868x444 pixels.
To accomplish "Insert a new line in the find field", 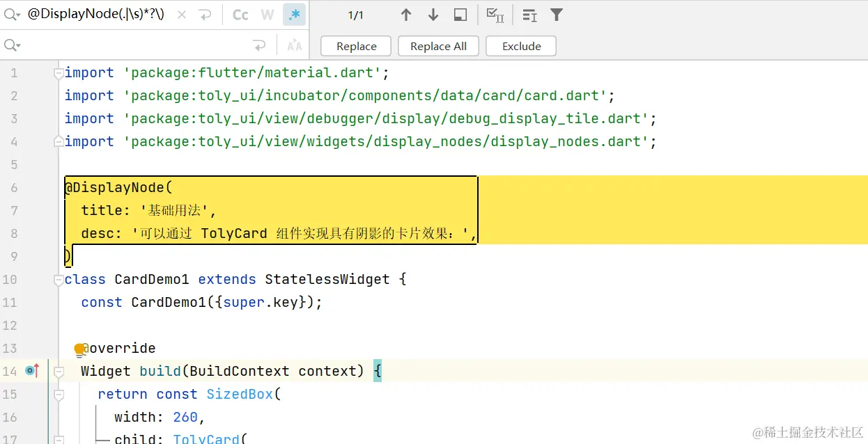I will pos(205,15).
